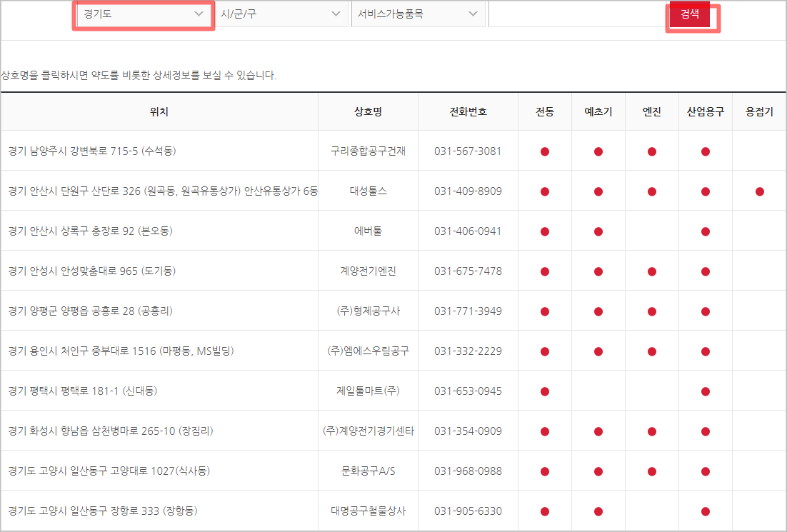
Task: Click phone number 031-567-3081
Action: pyautogui.click(x=468, y=151)
